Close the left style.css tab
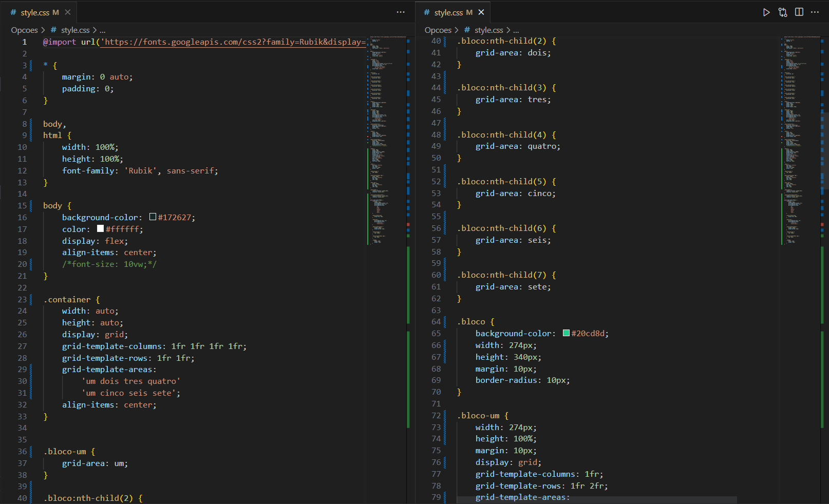 pyautogui.click(x=68, y=12)
